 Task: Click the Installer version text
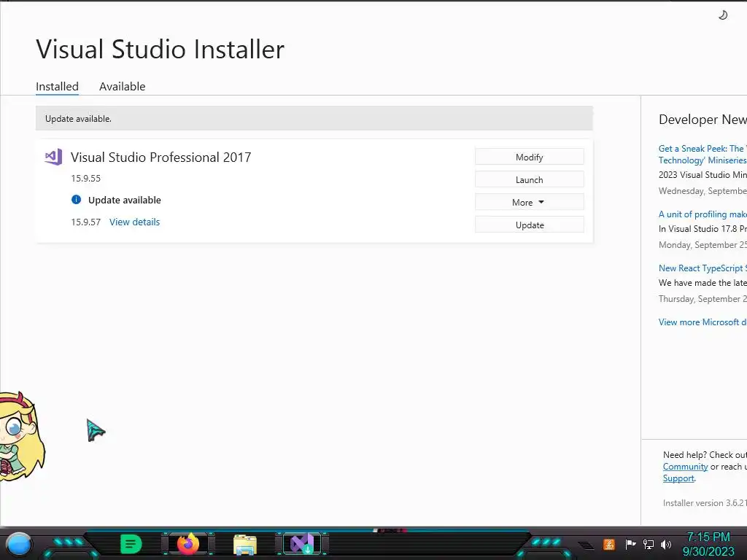click(705, 503)
